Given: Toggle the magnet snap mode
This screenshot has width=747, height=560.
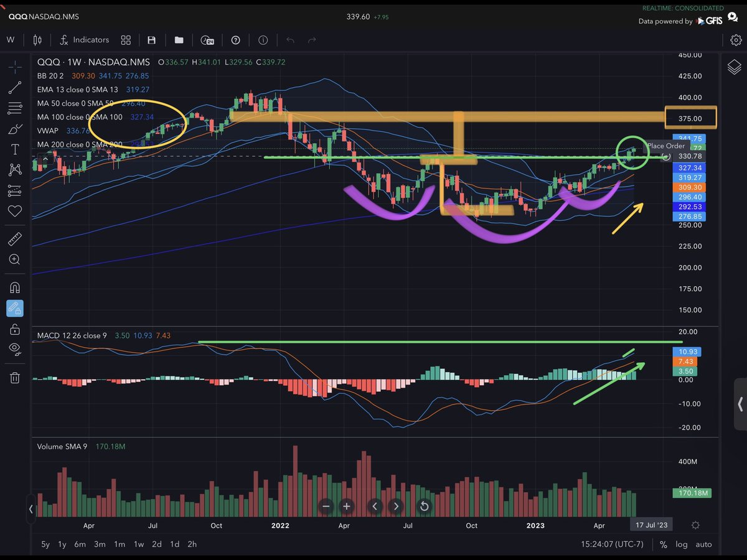Looking at the screenshot, I should point(16,287).
